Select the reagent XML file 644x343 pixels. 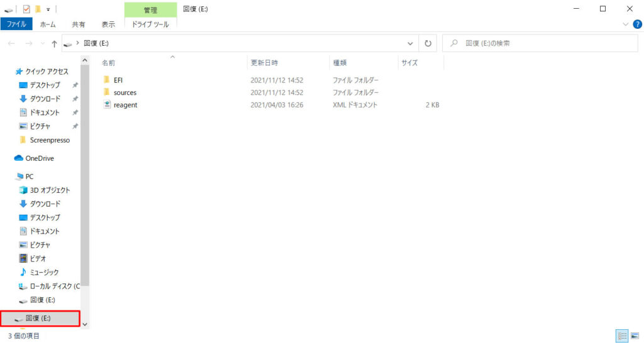(x=125, y=105)
